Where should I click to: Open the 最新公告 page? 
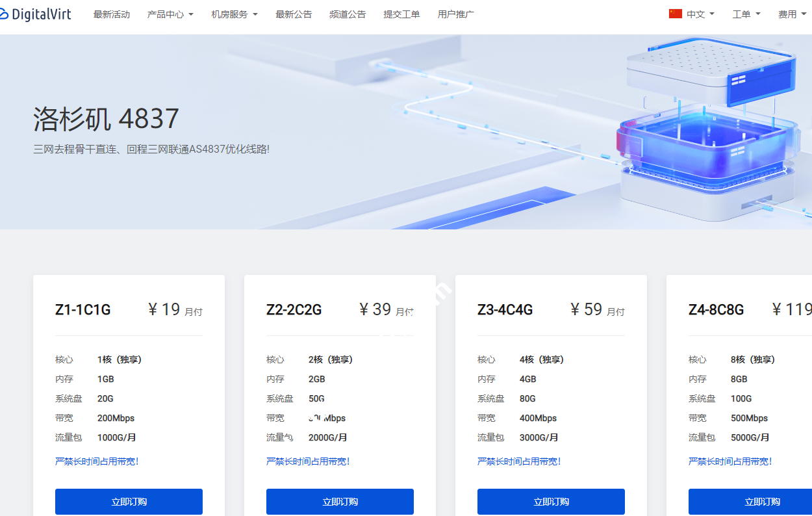294,13
